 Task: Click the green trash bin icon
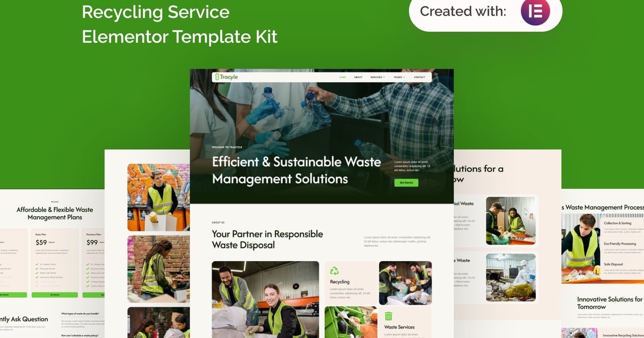(389, 316)
